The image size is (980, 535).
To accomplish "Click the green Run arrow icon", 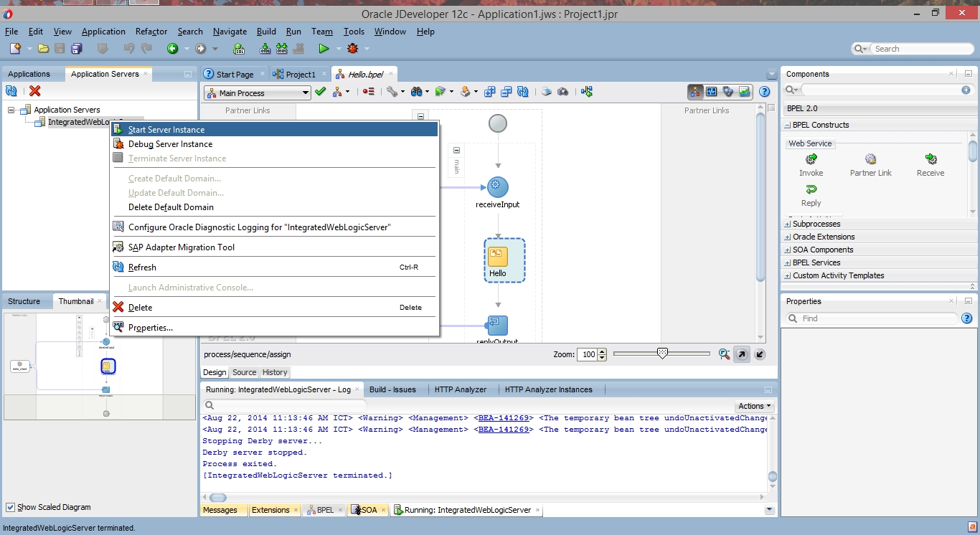I will [x=324, y=49].
